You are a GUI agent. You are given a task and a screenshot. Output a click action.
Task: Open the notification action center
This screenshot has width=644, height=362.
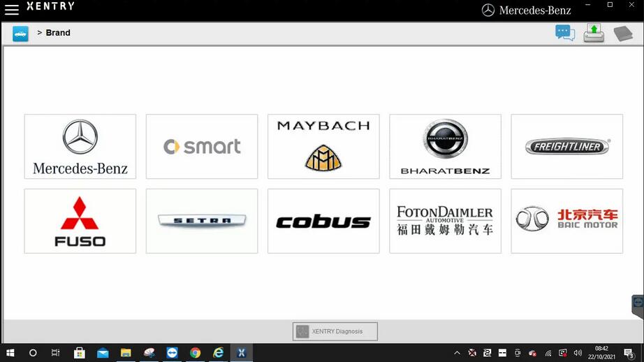[629, 353]
